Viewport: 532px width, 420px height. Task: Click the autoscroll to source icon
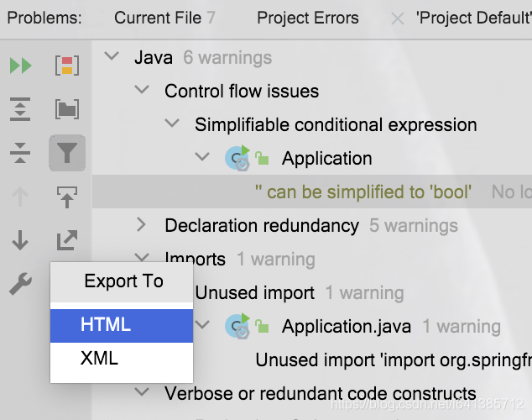67,197
